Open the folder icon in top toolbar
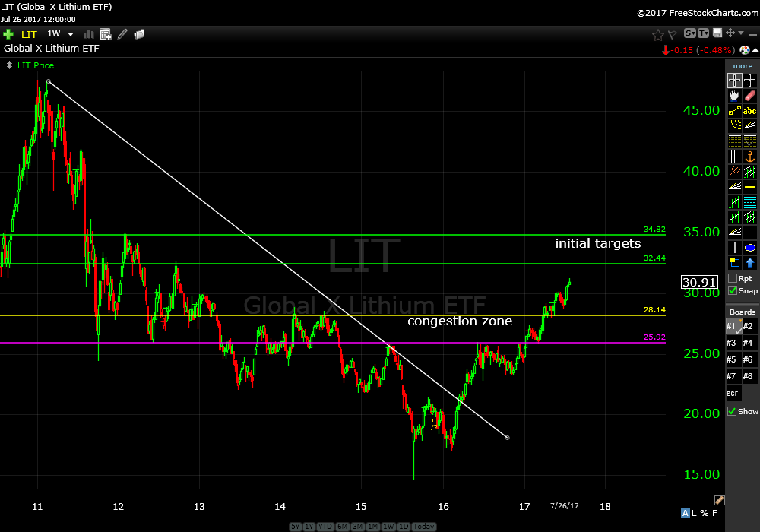The height and width of the screenshot is (532, 760). [x=139, y=34]
